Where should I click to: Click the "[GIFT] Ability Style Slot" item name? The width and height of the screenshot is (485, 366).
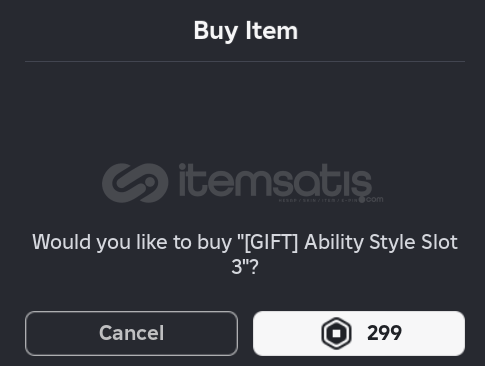[351, 242]
